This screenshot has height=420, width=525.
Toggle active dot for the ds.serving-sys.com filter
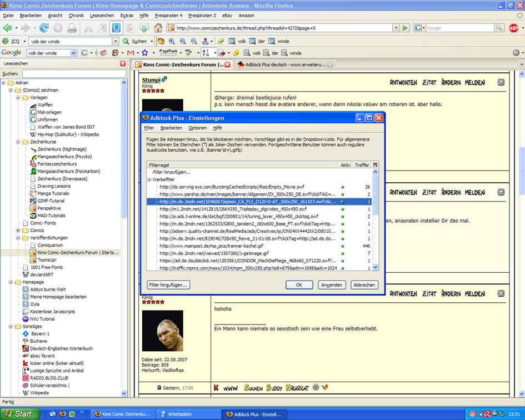pyautogui.click(x=343, y=187)
